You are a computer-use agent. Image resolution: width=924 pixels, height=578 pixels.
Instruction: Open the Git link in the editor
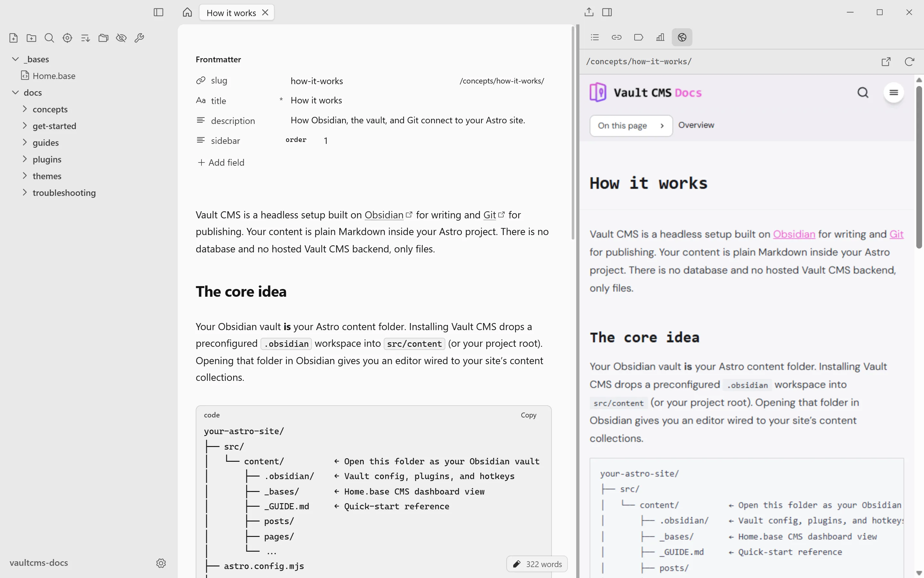tap(490, 215)
